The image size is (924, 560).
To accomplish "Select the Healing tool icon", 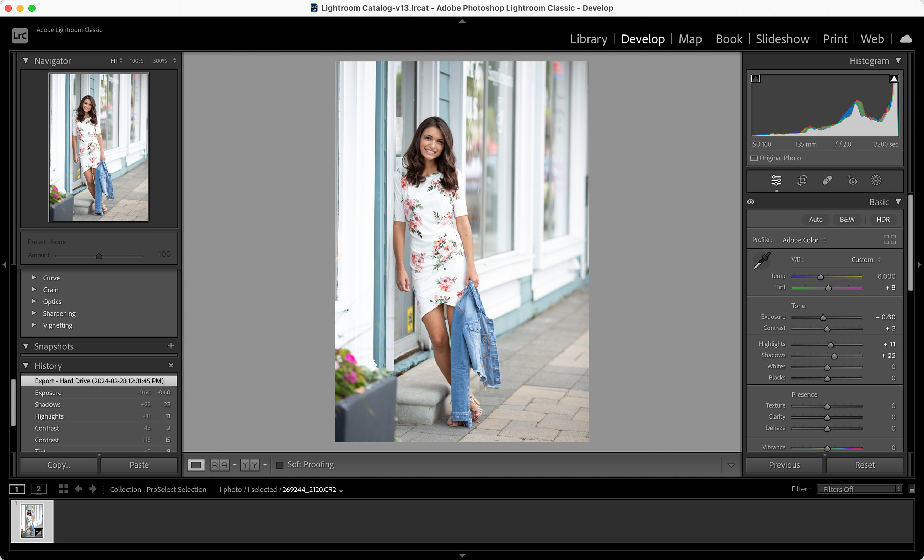I will pos(827,181).
